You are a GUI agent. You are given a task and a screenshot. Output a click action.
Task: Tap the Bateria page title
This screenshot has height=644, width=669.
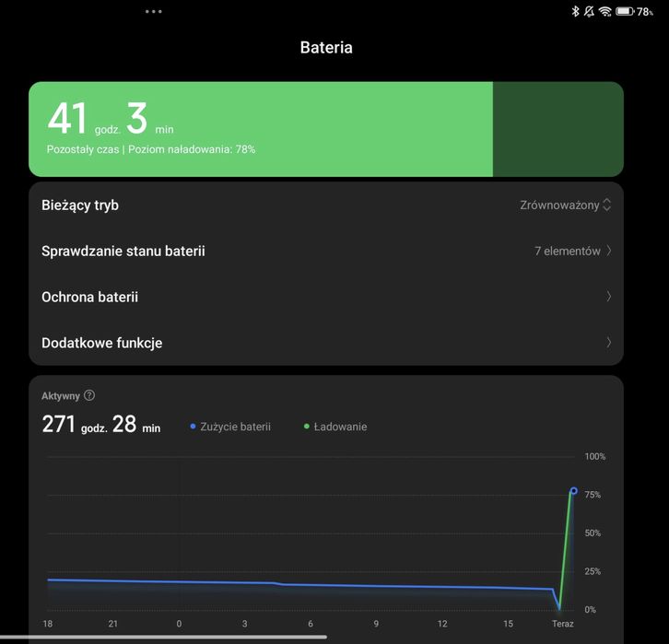[x=326, y=47]
